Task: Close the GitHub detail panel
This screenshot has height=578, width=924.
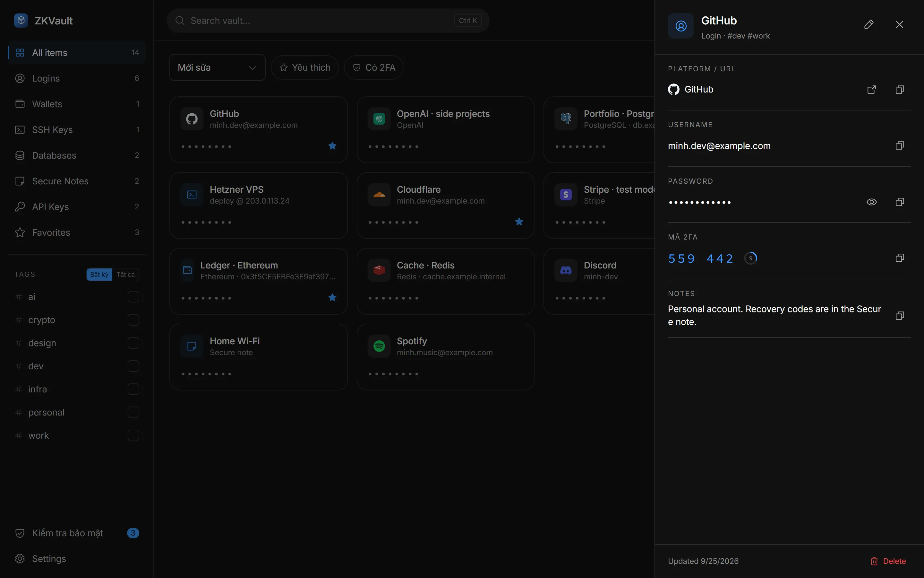Action: pyautogui.click(x=900, y=24)
